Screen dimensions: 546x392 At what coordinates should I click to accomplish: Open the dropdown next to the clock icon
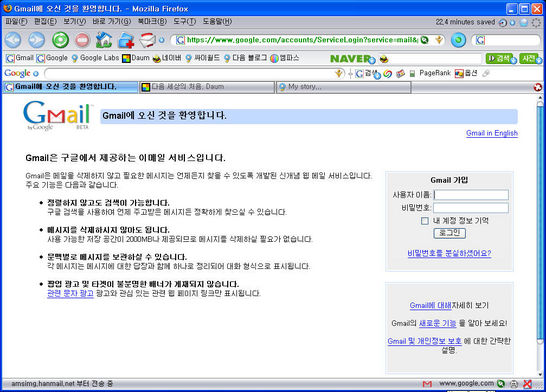tap(512, 23)
